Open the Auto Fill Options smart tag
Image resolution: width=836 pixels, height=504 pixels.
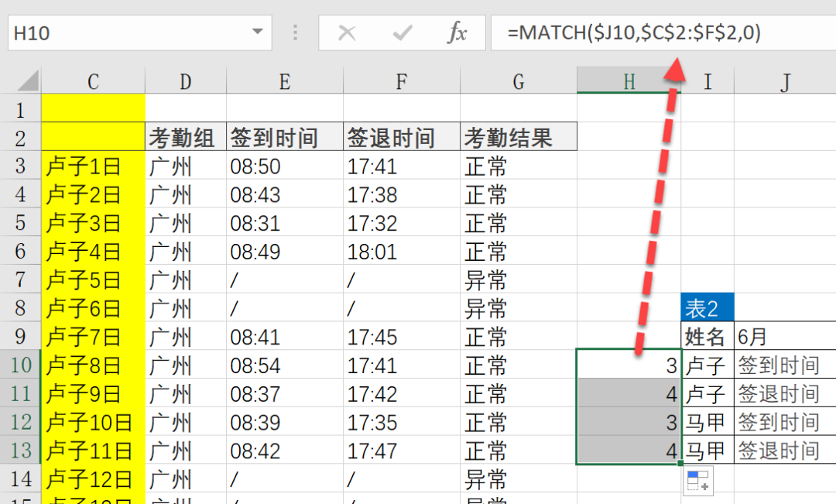[697, 480]
